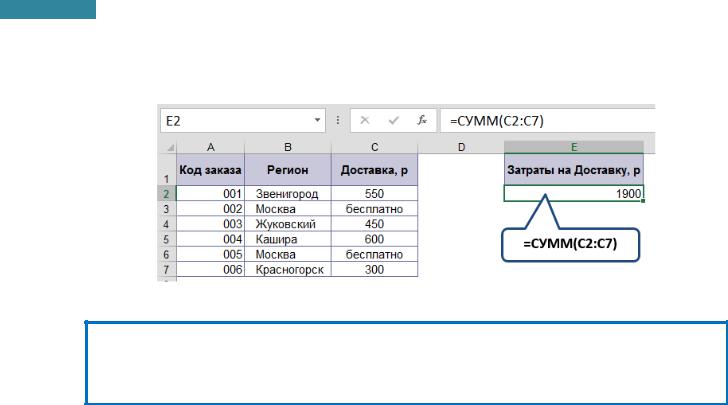Click the 'Доставка, р' header cell

click(374, 170)
